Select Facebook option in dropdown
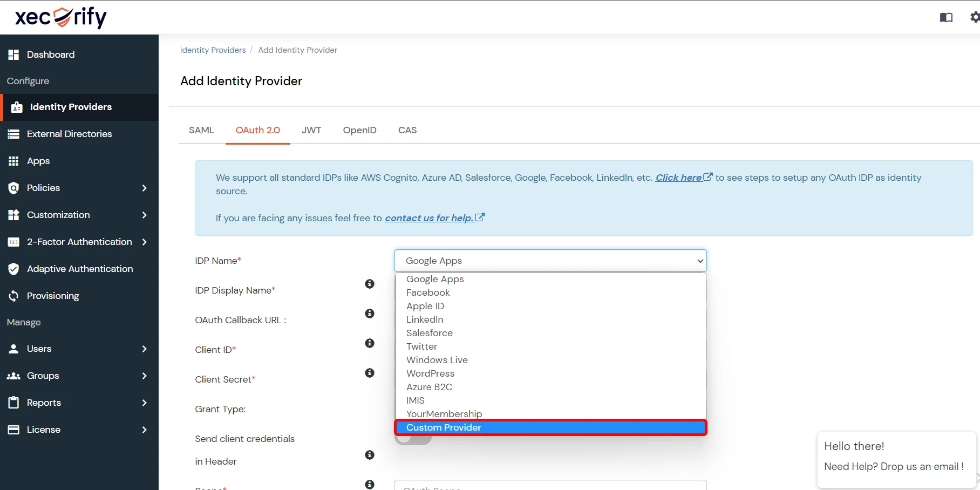The height and width of the screenshot is (490, 980). point(550,292)
